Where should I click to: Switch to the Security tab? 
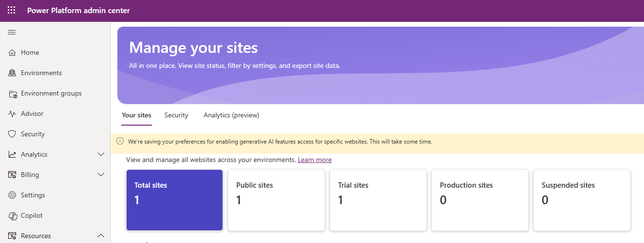coord(176,115)
